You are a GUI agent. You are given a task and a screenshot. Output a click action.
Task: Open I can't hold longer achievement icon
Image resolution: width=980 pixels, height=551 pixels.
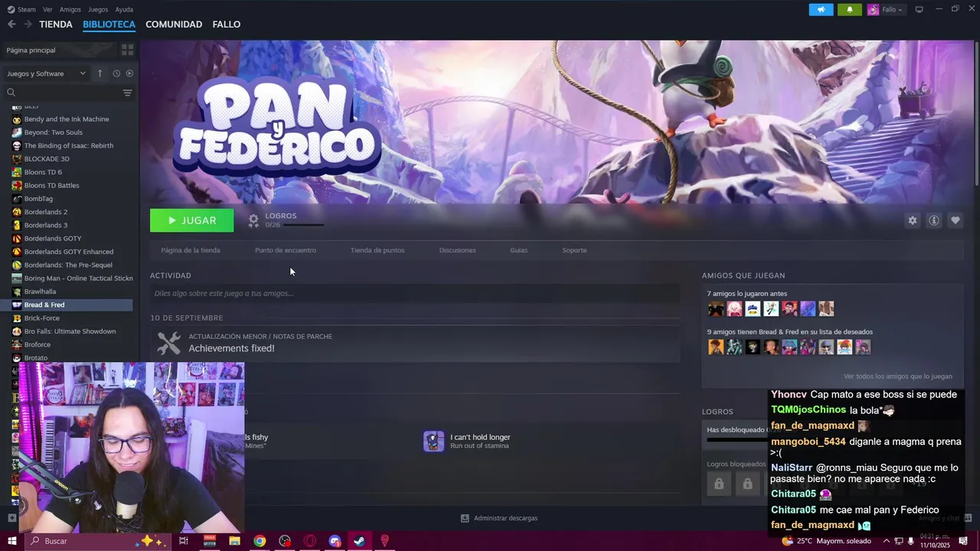pos(433,441)
